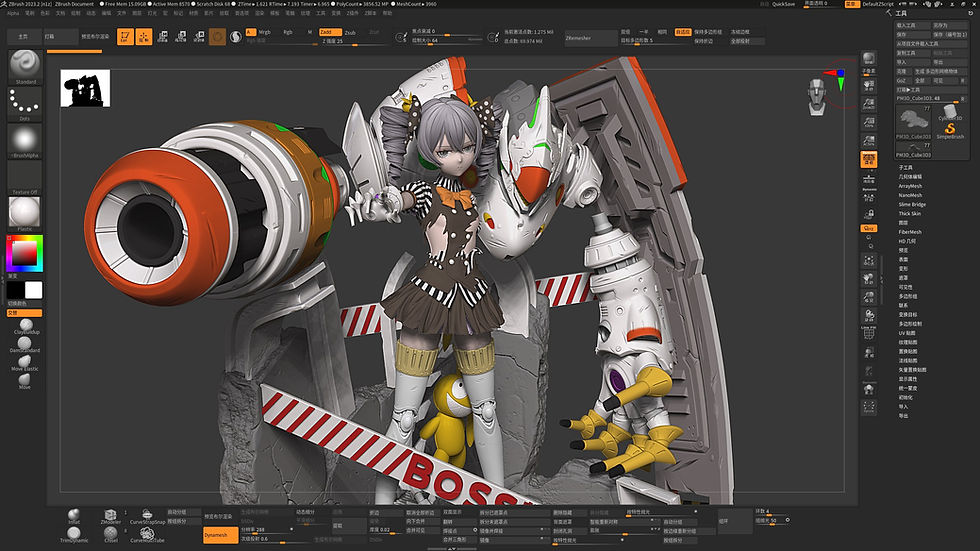Click the Frame icon in right shelf
Viewport: 980px width, 551px height.
pyautogui.click(x=869, y=260)
